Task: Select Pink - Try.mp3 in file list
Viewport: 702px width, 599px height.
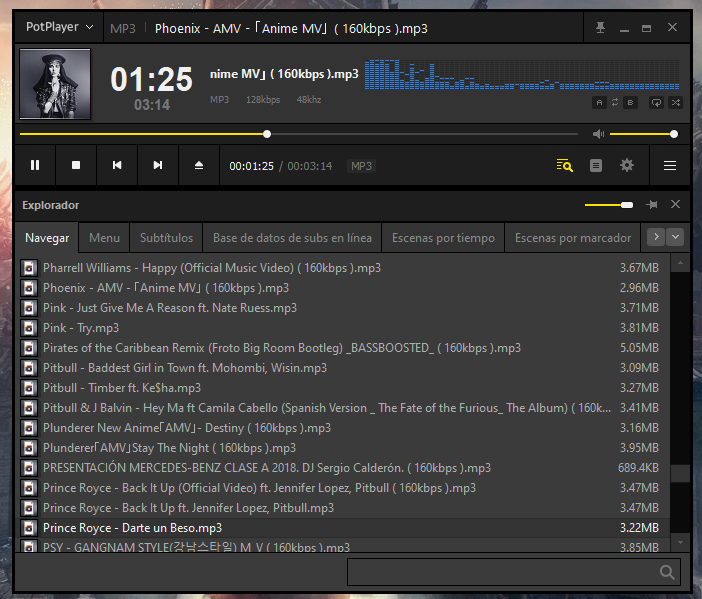Action: coord(81,328)
